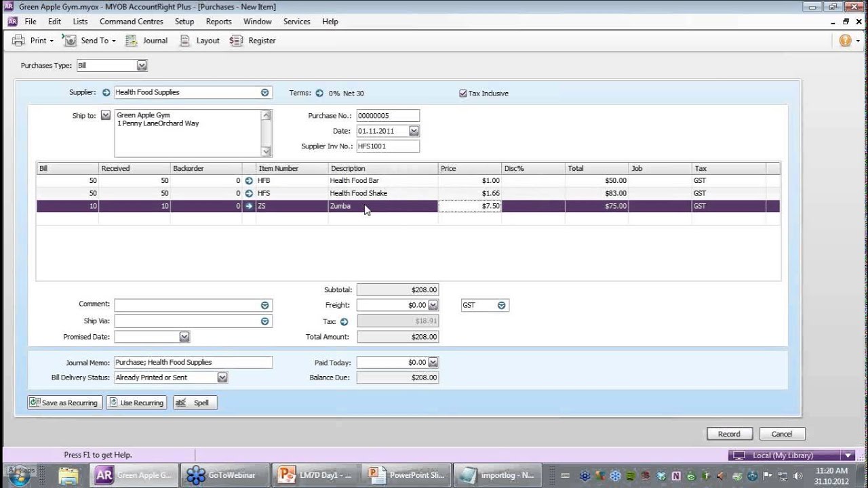
Task: Open the File menu
Action: pyautogui.click(x=31, y=22)
